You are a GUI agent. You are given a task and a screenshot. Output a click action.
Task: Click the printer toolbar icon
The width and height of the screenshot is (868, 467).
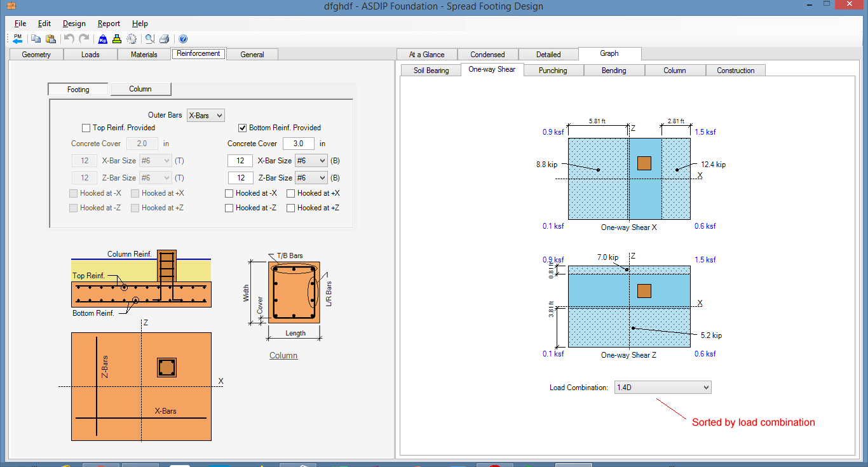click(165, 39)
